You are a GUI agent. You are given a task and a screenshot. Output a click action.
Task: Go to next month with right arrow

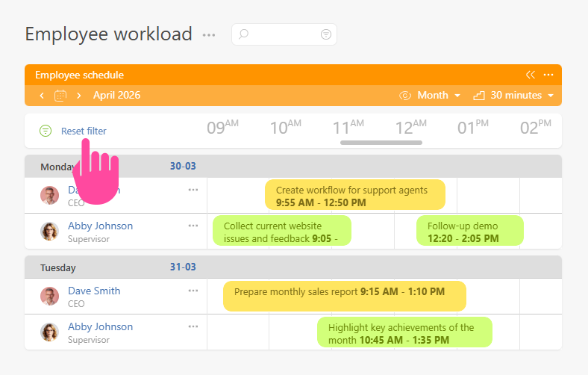79,96
